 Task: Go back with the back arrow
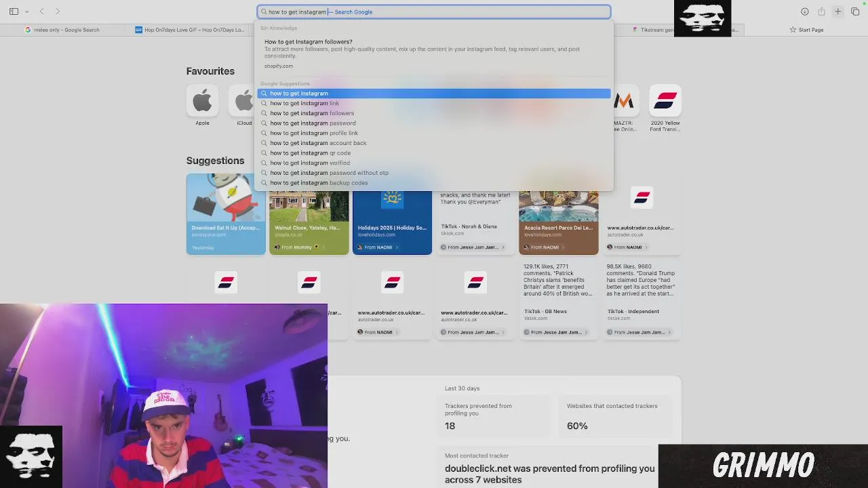(x=42, y=12)
